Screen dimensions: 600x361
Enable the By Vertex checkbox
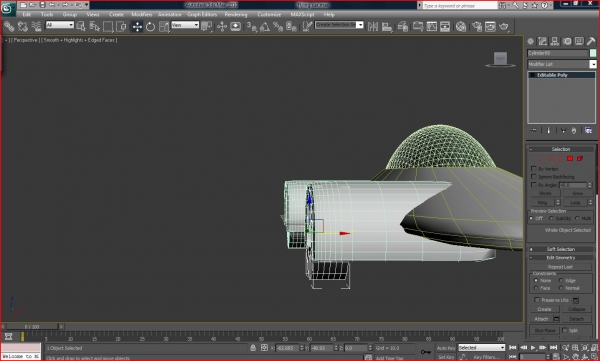[534, 168]
